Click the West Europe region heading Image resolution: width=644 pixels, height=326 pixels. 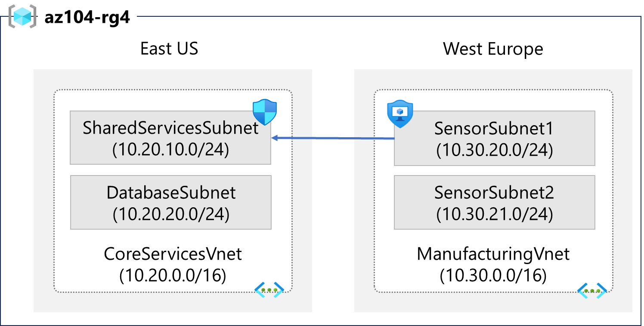click(x=493, y=49)
